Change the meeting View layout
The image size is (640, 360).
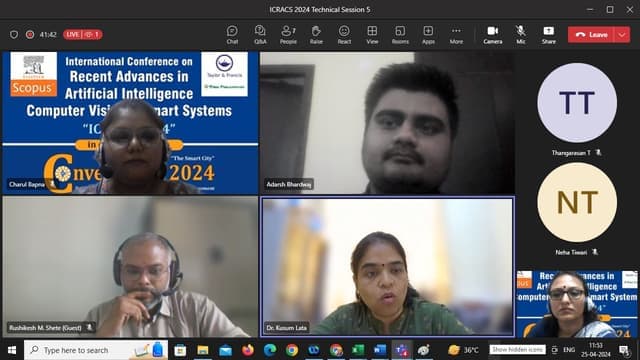coord(372,35)
